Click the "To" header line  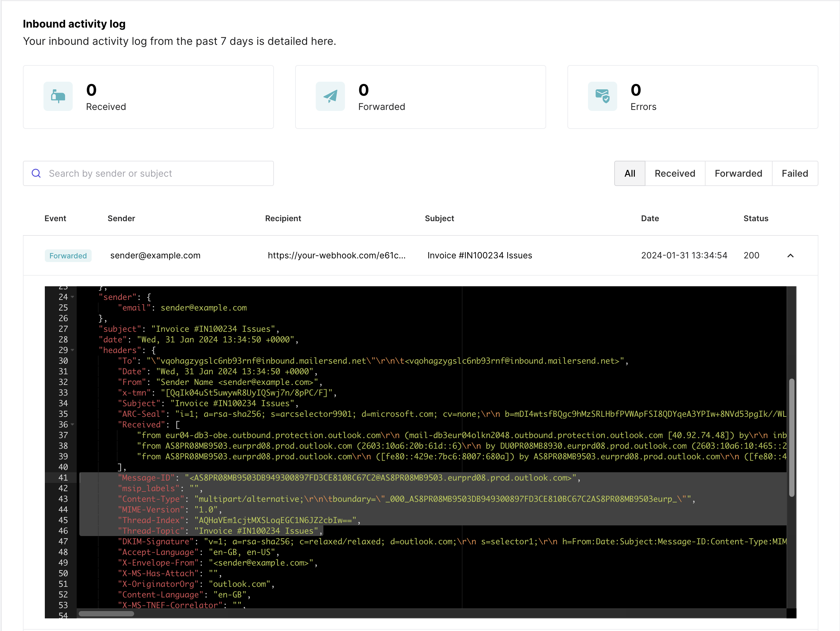[x=373, y=361]
